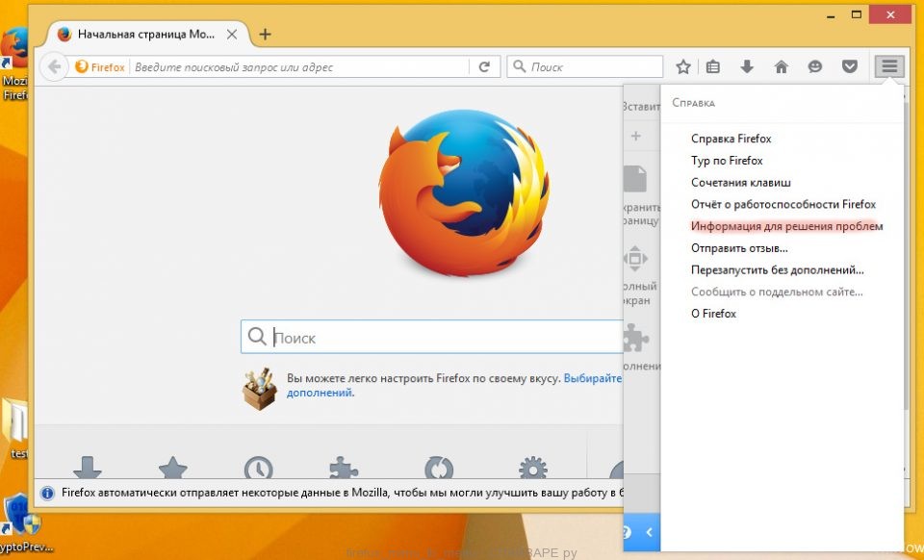Click the Firefox logo image

[x=464, y=193]
